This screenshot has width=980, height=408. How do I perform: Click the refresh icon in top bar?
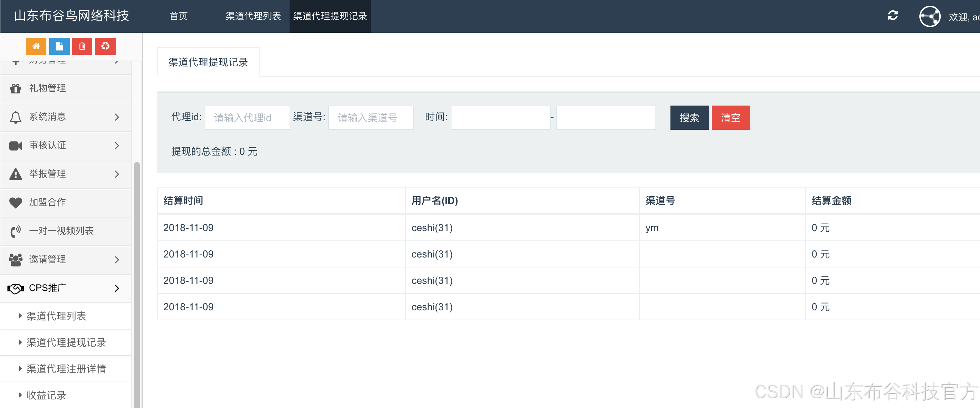[893, 16]
